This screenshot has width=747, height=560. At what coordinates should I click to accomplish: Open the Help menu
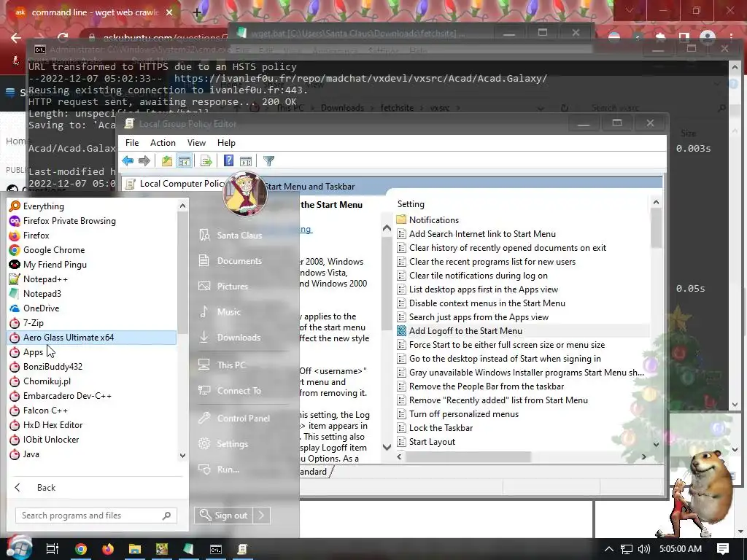click(226, 143)
